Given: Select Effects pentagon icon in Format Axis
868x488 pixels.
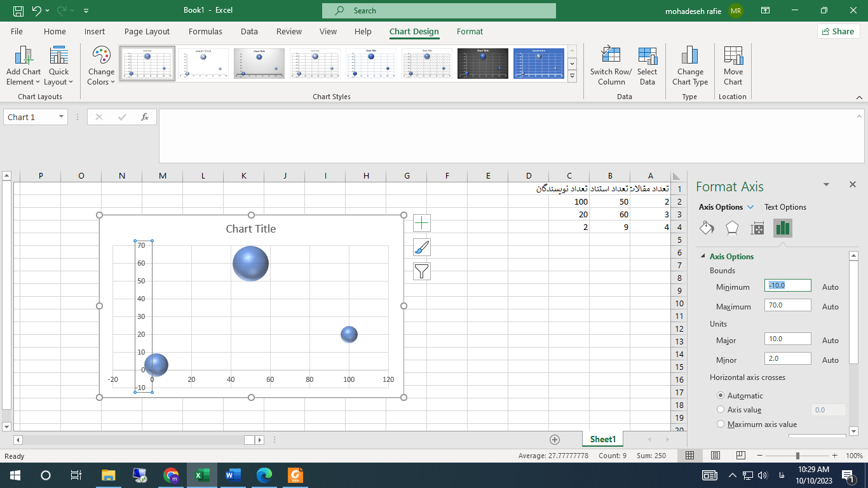Looking at the screenshot, I should coord(732,228).
